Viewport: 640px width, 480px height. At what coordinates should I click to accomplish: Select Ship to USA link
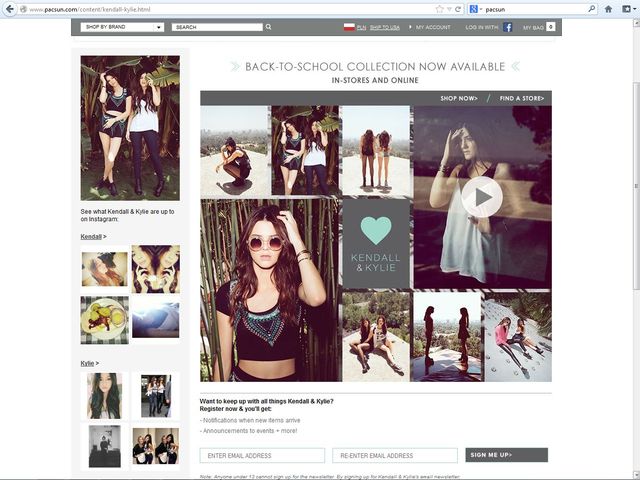point(384,27)
